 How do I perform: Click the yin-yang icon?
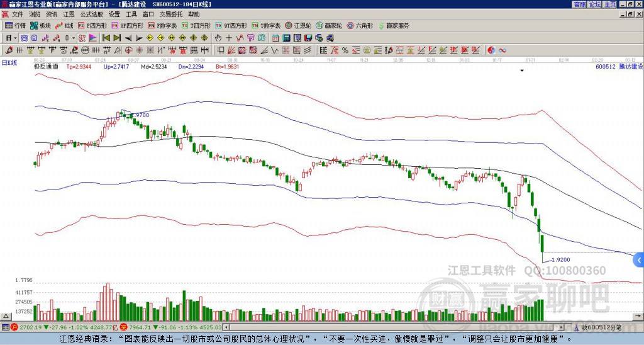click(491, 50)
